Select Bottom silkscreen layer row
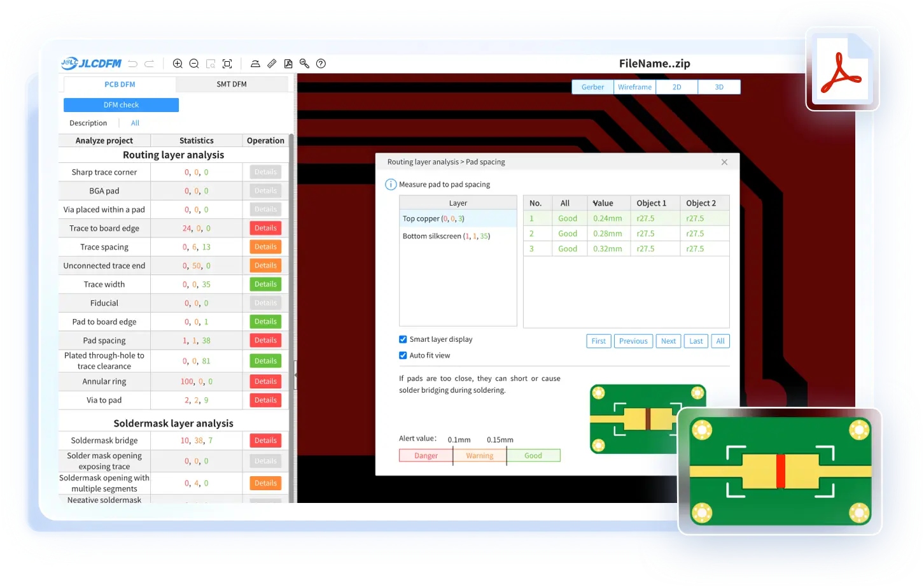924x587 pixels. pos(458,236)
